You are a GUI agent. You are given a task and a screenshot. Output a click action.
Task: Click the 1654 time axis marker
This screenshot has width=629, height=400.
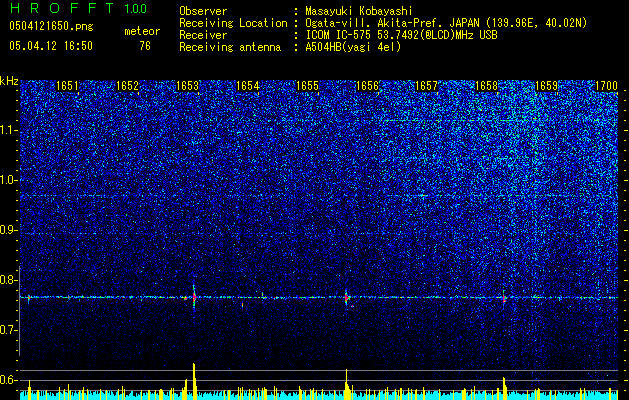tap(248, 86)
